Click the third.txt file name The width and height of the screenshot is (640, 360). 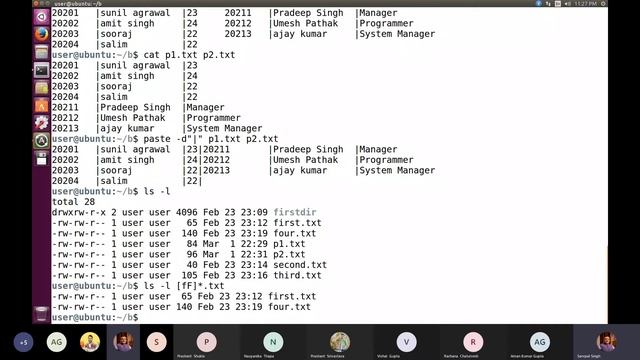297,276
